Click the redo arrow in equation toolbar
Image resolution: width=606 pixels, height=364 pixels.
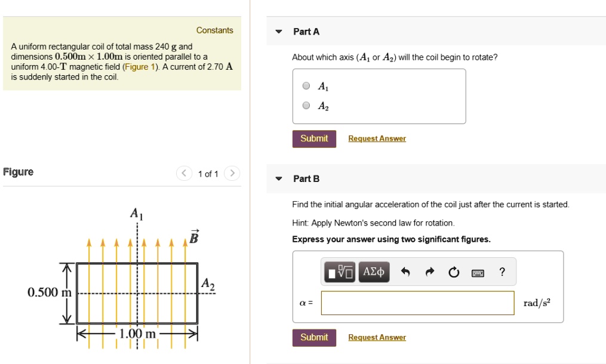pos(429,272)
